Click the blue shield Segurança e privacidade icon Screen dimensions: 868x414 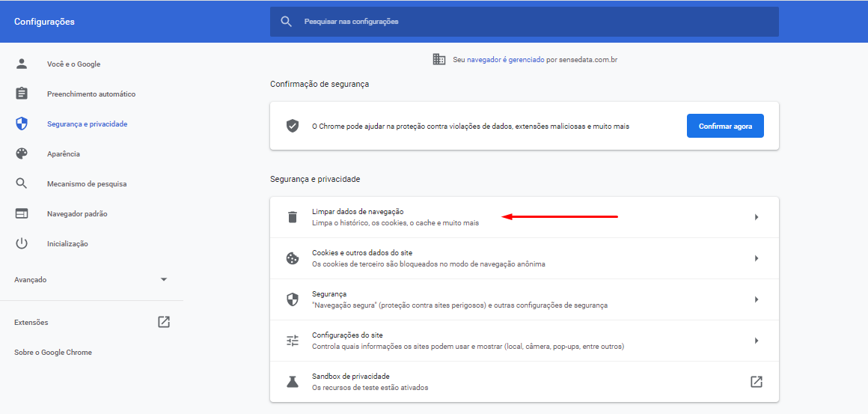[22, 124]
